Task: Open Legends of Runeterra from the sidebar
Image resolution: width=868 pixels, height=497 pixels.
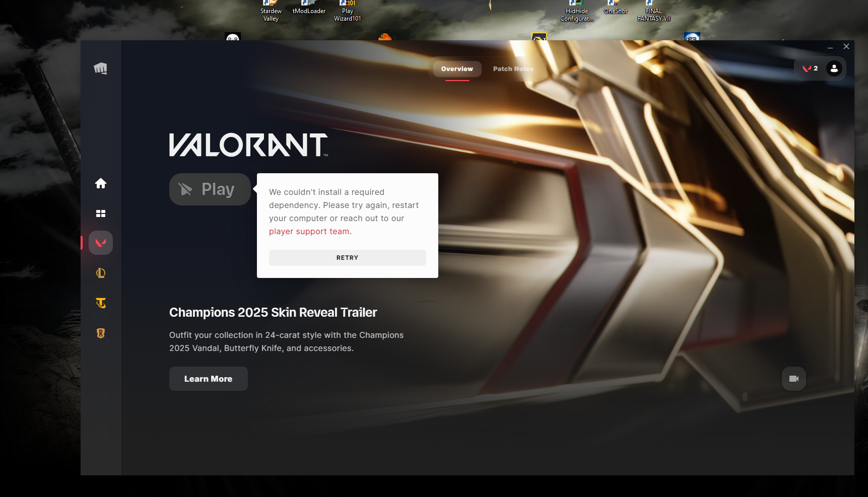Action: [x=101, y=333]
